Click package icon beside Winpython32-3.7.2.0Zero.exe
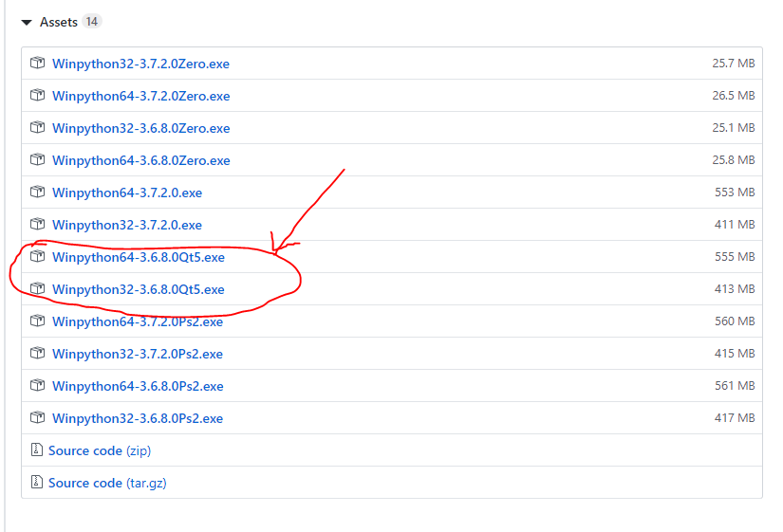This screenshot has width=783, height=532. 37,63
